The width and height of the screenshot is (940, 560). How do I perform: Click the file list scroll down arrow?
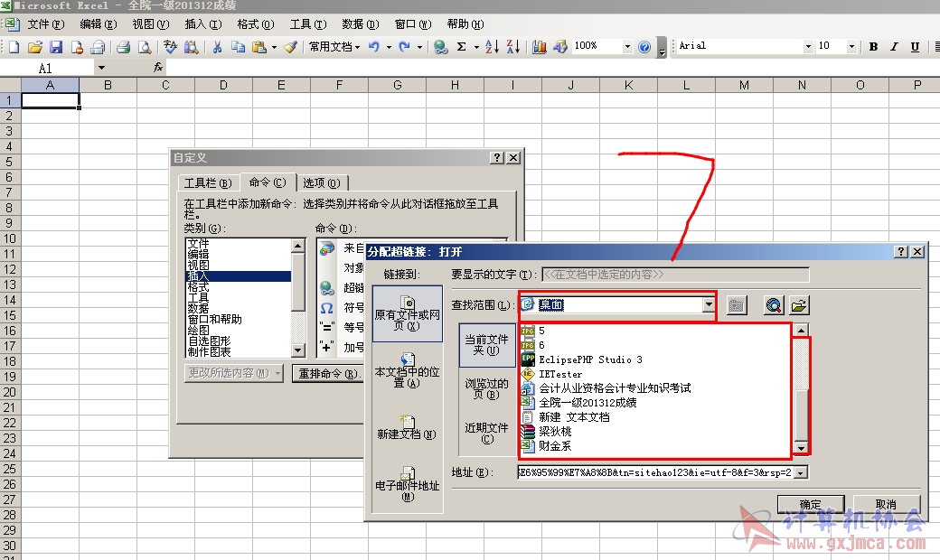(801, 447)
